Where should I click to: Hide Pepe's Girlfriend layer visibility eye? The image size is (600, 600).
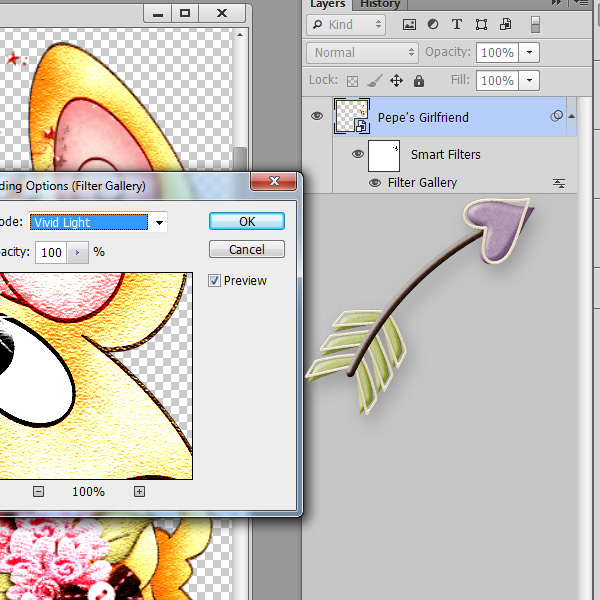click(317, 116)
